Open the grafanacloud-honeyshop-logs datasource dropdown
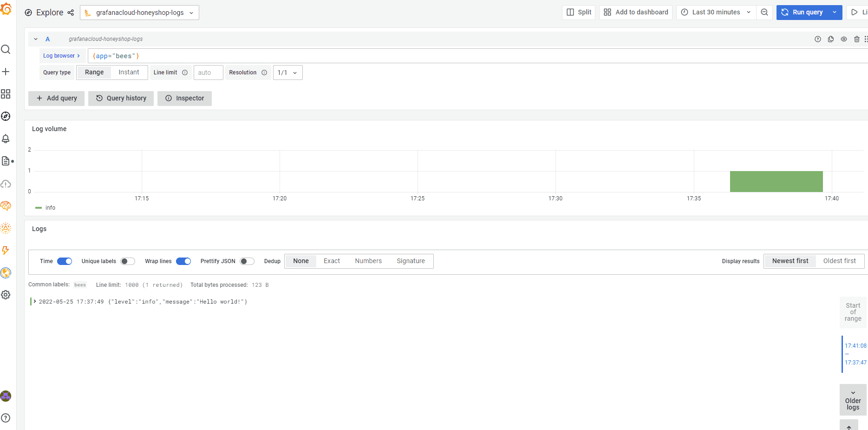Image resolution: width=868 pixels, height=430 pixels. coord(139,13)
